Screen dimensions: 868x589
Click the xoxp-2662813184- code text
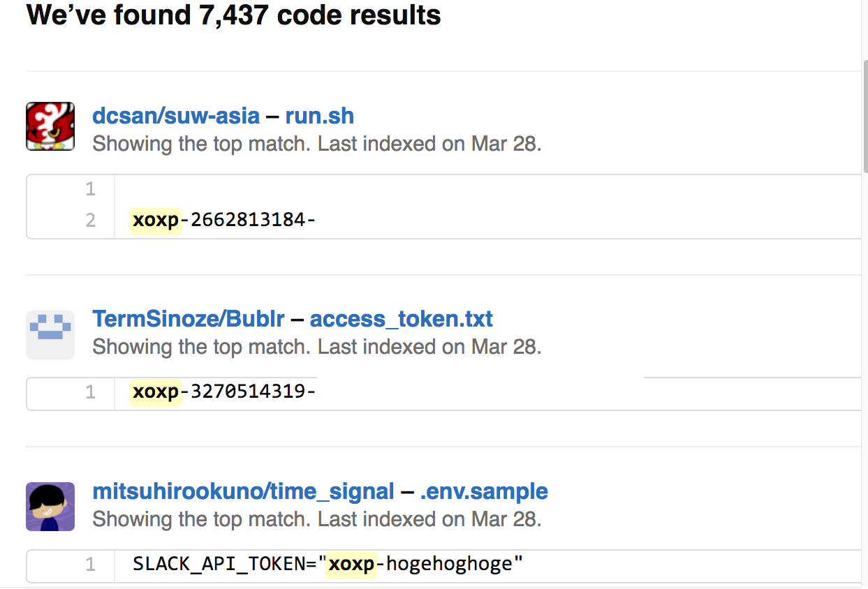[x=224, y=221]
